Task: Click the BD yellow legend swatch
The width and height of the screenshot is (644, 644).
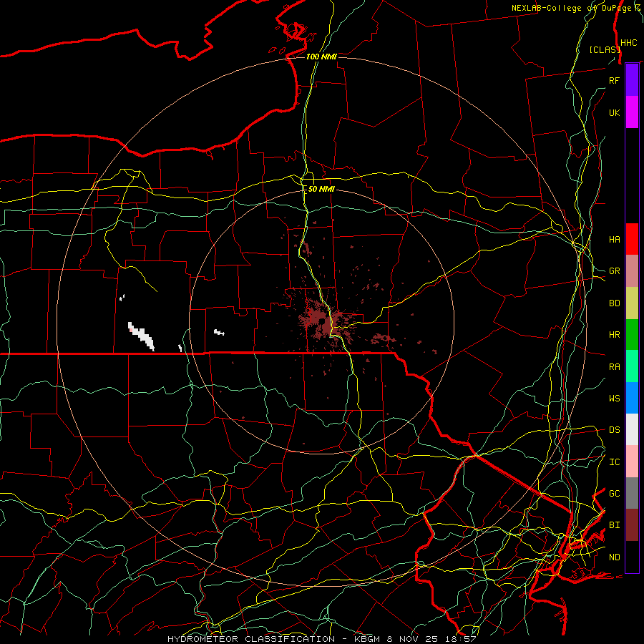Action: [x=632, y=303]
